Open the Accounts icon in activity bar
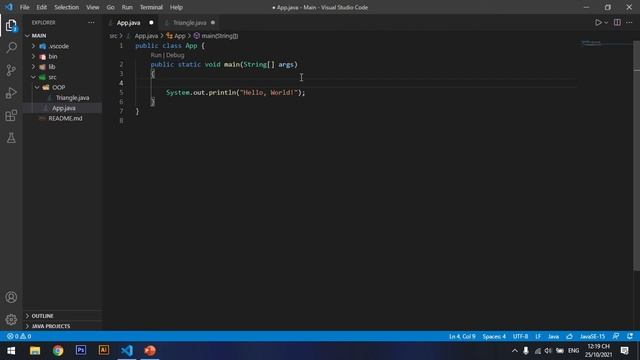The image size is (640, 360). pos(11,297)
